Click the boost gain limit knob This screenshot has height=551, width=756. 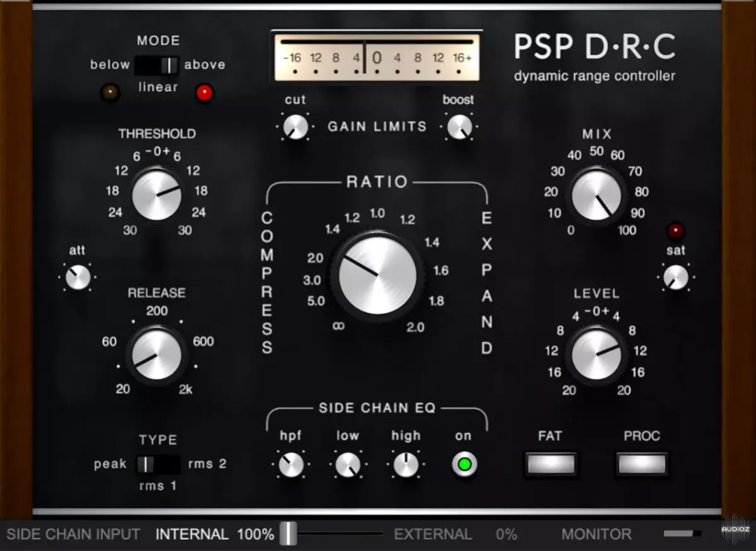pos(459,127)
